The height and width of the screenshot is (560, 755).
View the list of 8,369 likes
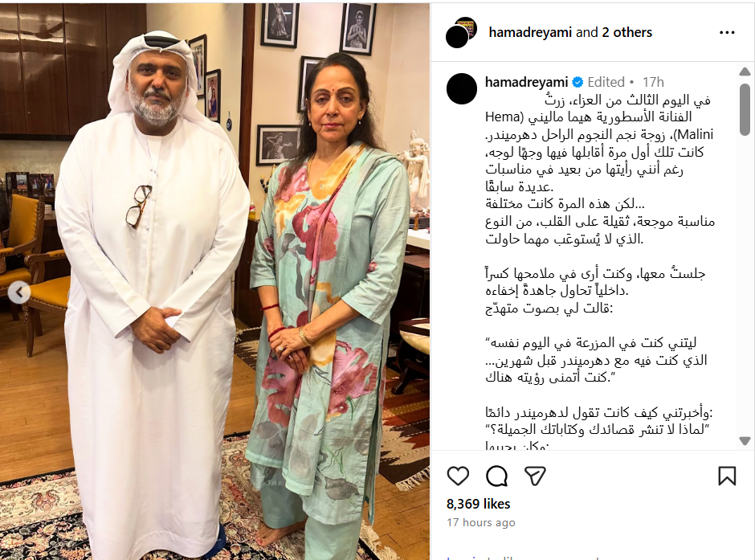(x=478, y=504)
